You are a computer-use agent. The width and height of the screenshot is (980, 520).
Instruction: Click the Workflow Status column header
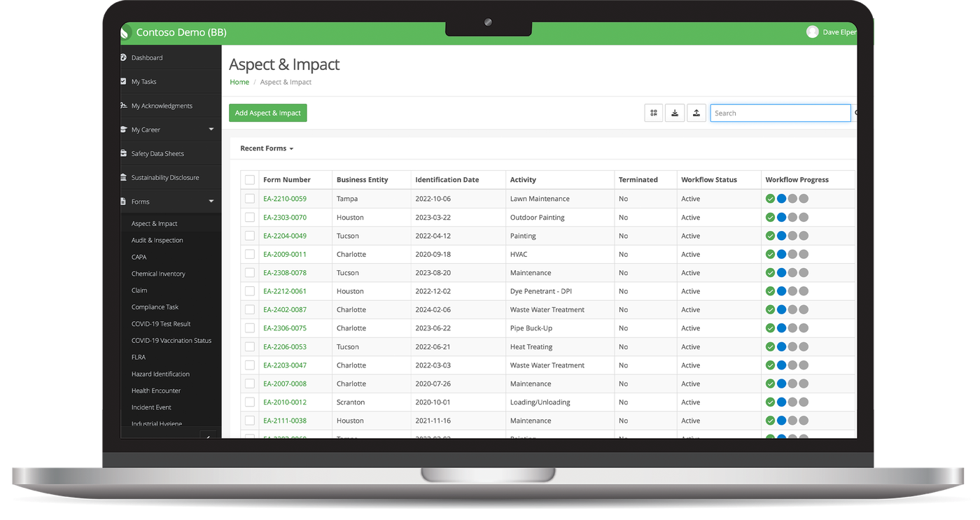(709, 180)
